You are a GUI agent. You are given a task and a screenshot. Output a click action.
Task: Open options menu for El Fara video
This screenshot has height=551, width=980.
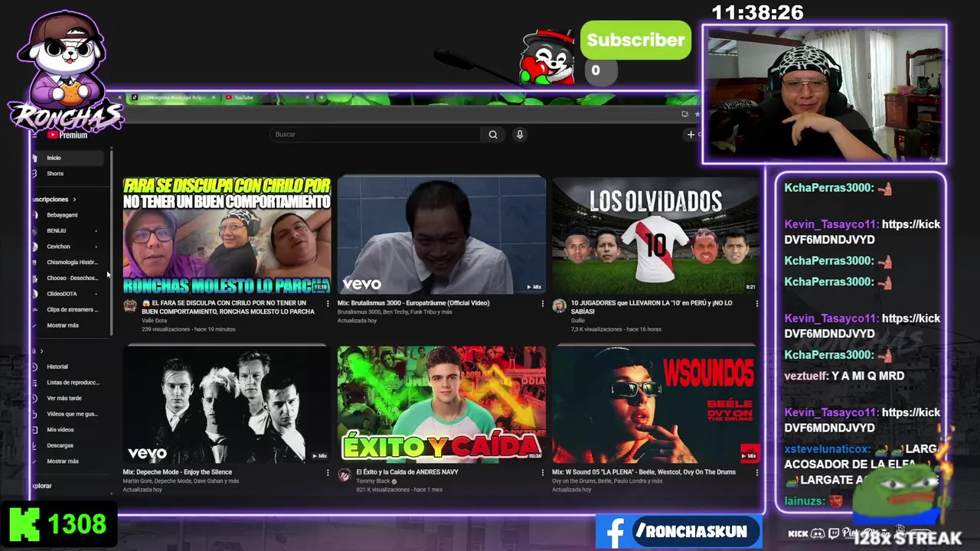point(328,304)
